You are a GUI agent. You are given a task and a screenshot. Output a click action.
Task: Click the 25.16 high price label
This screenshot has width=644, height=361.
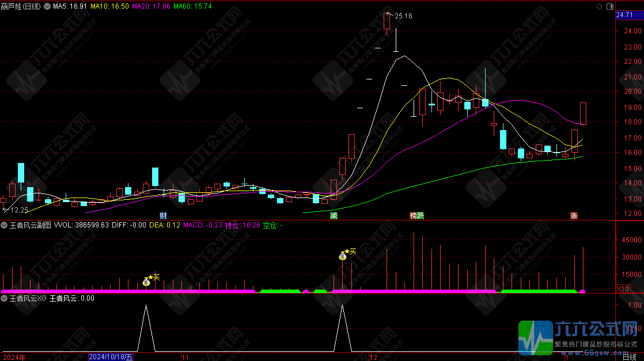[x=403, y=16]
